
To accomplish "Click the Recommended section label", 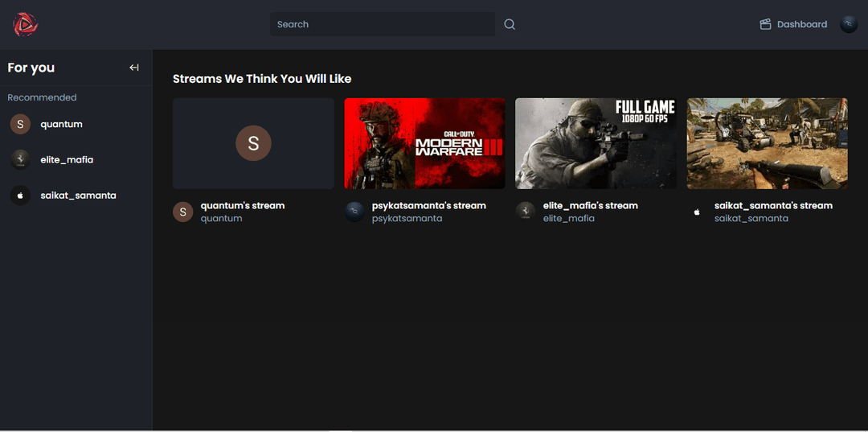I will [42, 97].
